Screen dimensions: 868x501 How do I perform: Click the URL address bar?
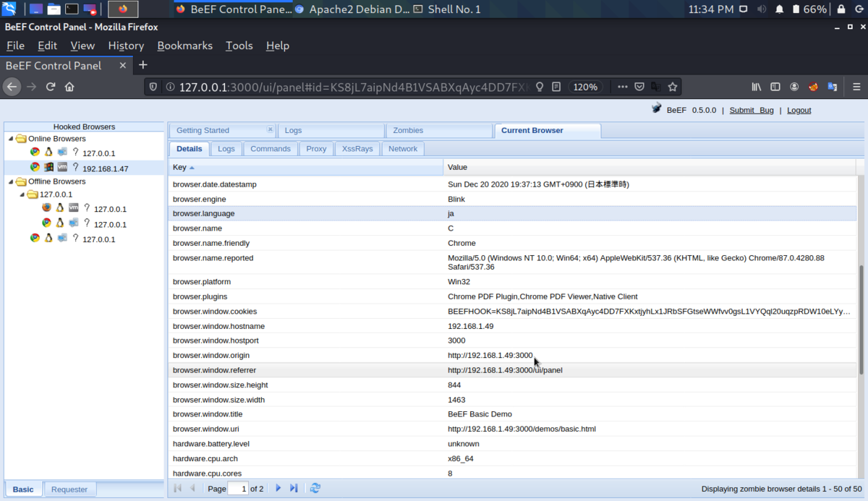click(x=354, y=87)
